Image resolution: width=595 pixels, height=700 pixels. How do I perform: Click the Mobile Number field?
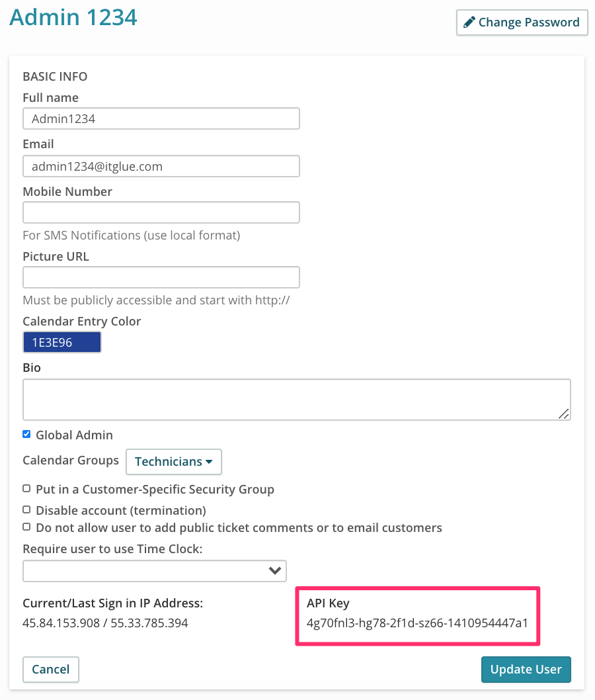tap(161, 212)
